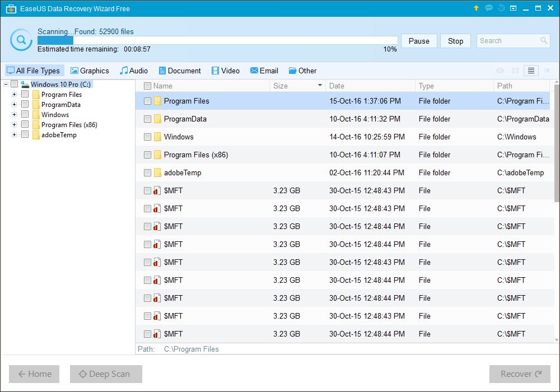
Task: Open the feedback chat bubble icon
Action: 489,8
